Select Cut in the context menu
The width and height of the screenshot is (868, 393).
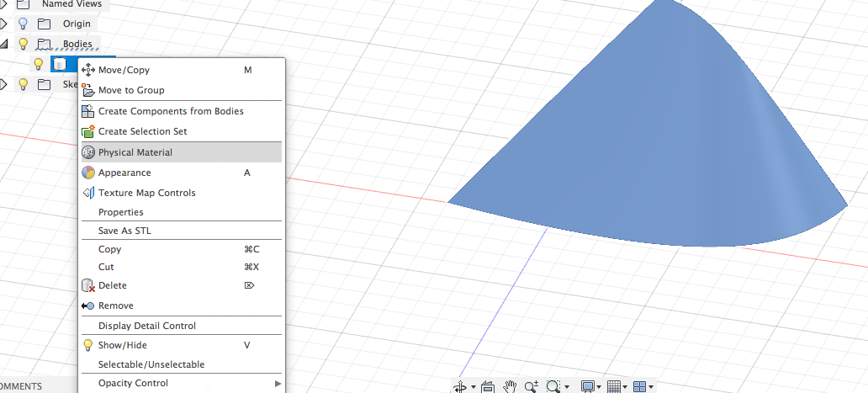coord(182,267)
